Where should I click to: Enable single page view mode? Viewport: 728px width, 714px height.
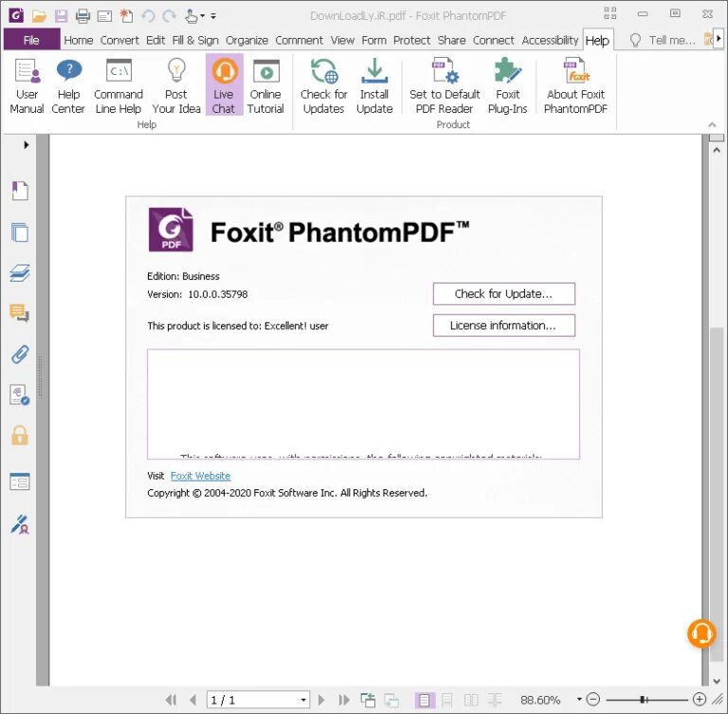pyautogui.click(x=424, y=700)
